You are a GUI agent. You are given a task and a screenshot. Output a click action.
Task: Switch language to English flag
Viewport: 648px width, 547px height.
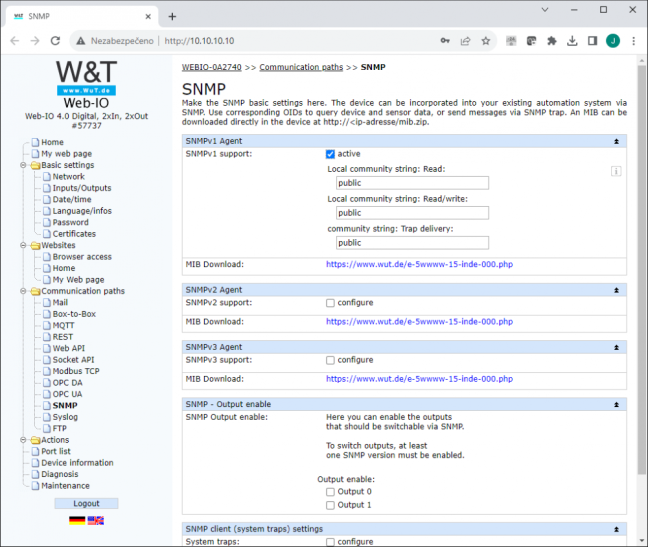click(95, 521)
